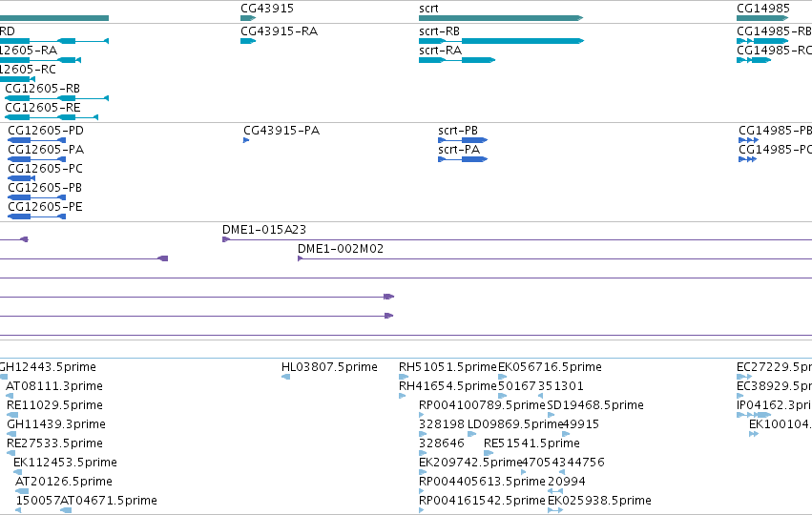Viewport: 812px width, 515px height.
Task: Click the EK025938.5prime EST label
Action: pyautogui.click(x=599, y=501)
